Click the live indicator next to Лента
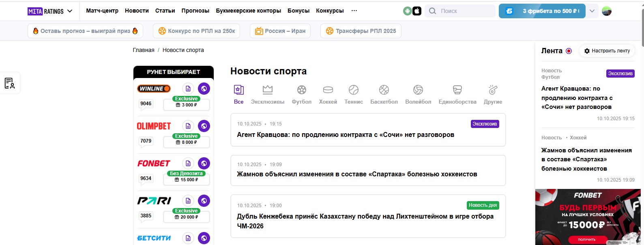This screenshot has height=245, width=644. click(x=569, y=51)
